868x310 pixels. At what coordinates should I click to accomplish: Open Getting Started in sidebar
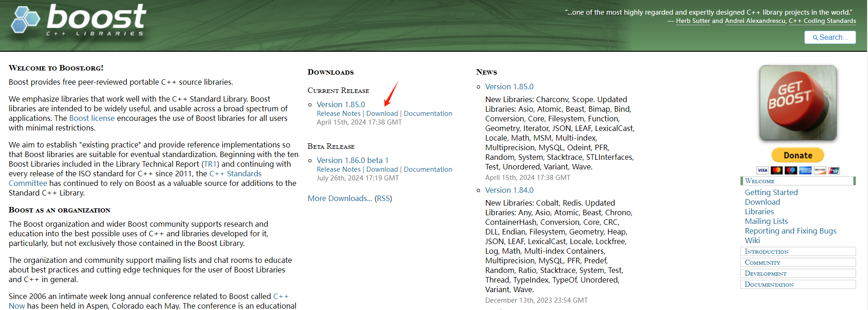pyautogui.click(x=771, y=192)
